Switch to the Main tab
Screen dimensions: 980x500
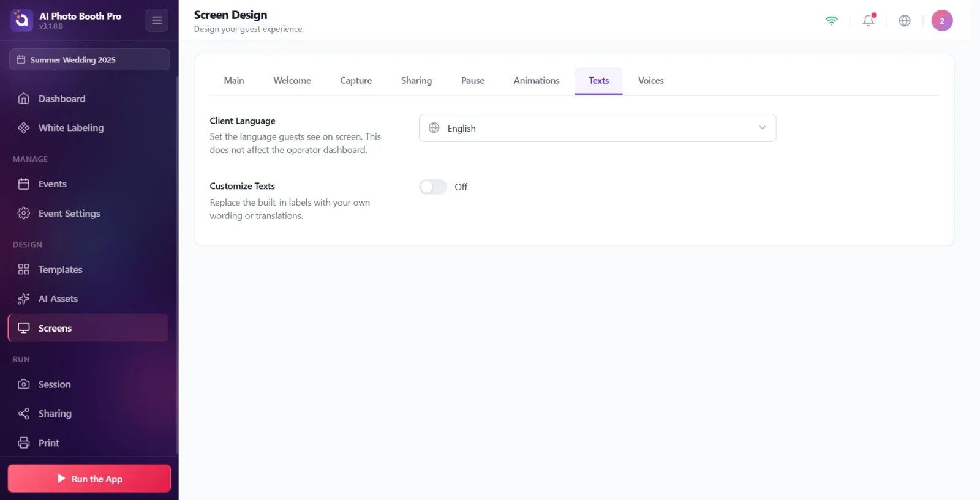point(234,81)
